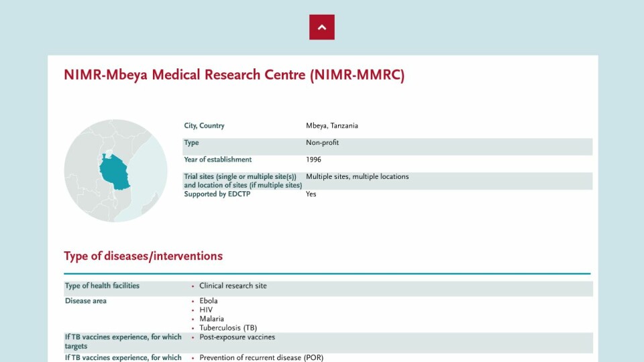Screen dimensions: 644x362
Task: Select 'Prevention of recurrent disease (POR)' entry
Action: 261,357
